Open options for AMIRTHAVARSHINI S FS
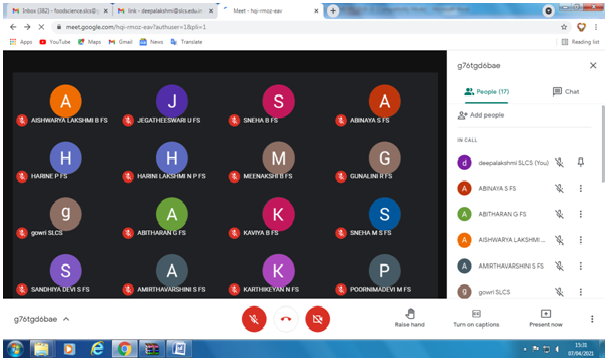This screenshot has height=361, width=610. pos(580,266)
